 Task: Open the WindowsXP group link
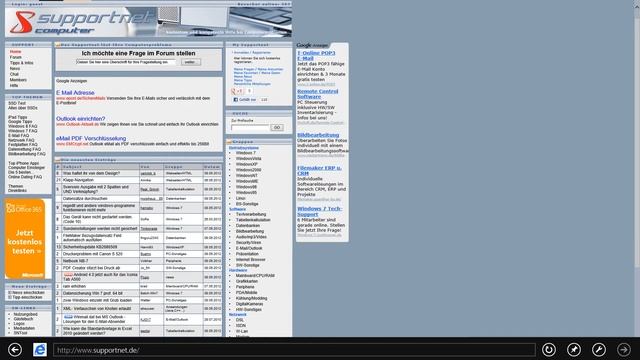(x=247, y=164)
